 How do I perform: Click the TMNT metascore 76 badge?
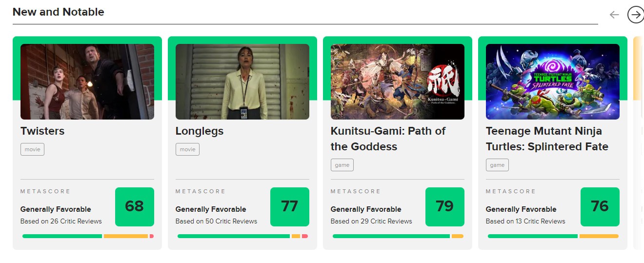click(x=600, y=206)
